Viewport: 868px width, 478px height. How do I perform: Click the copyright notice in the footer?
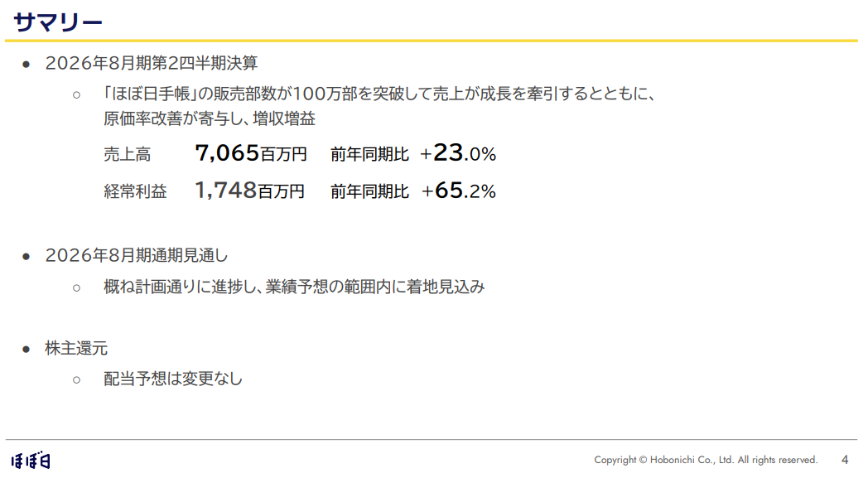[706, 460]
